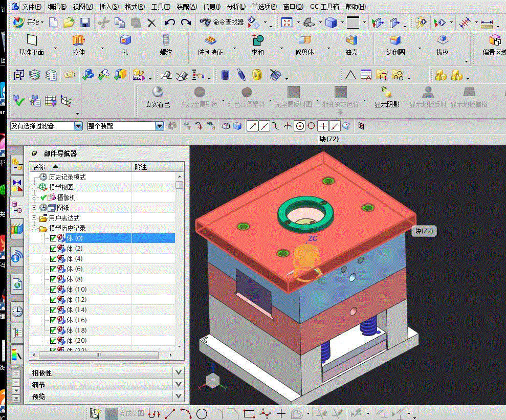The height and width of the screenshot is (420, 506).
Task: Click the Redo arrow icon
Action: pyautogui.click(x=186, y=23)
